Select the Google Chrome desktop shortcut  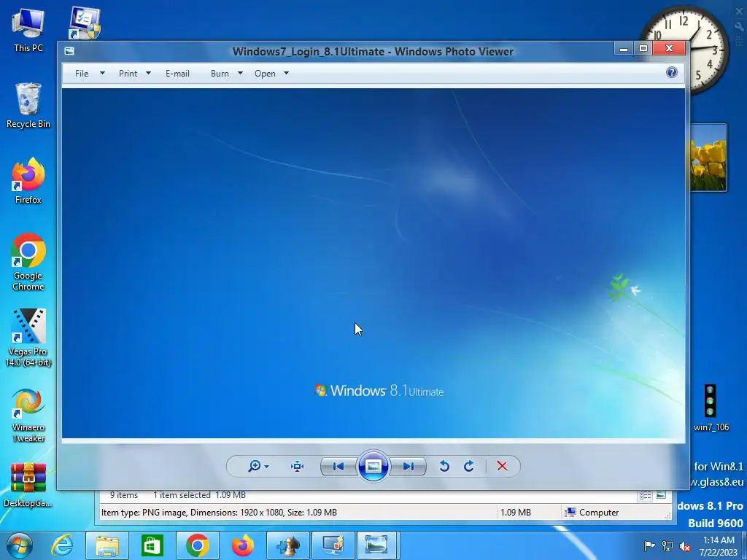(x=28, y=262)
